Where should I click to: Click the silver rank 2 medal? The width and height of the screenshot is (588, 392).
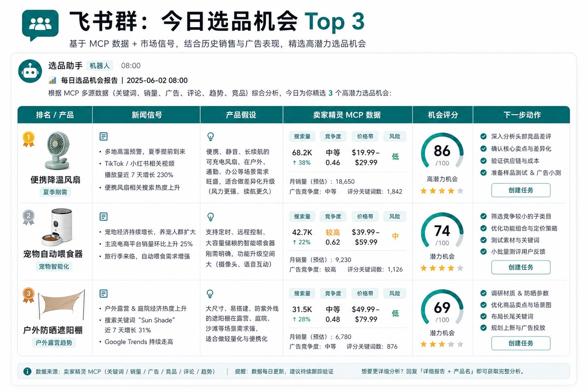pyautogui.click(x=28, y=217)
